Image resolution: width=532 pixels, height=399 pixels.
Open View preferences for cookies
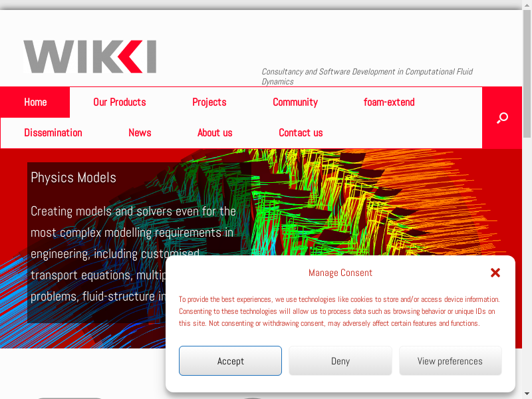(450, 361)
